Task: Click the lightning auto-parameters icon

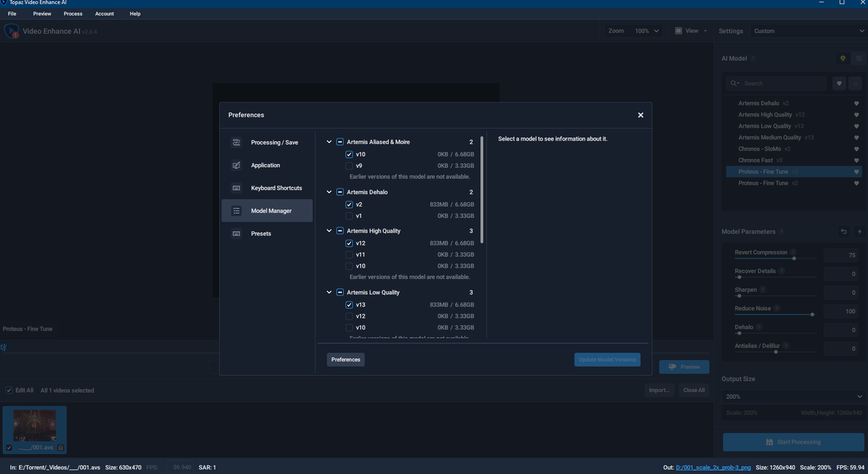Action: click(860, 232)
